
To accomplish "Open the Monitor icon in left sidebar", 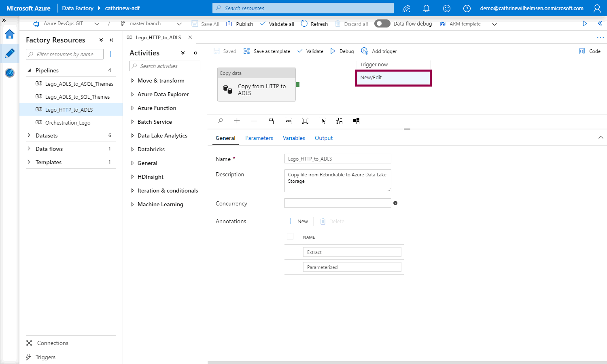I will click(10, 73).
